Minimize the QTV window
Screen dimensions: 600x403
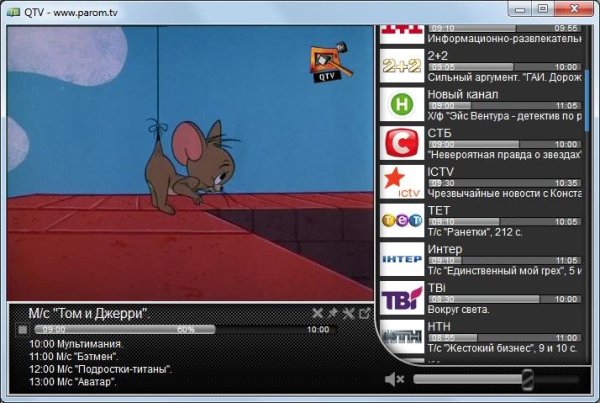(520, 9)
